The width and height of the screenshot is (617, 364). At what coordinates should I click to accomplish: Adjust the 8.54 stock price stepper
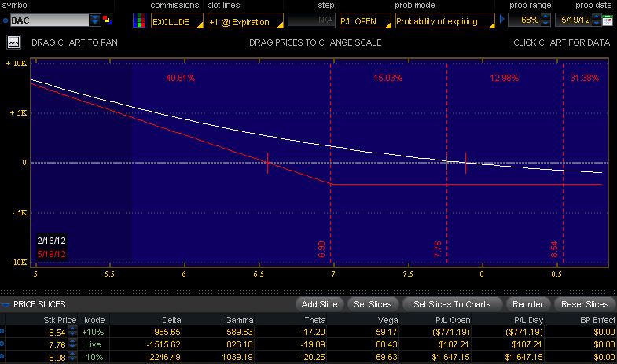pos(72,332)
